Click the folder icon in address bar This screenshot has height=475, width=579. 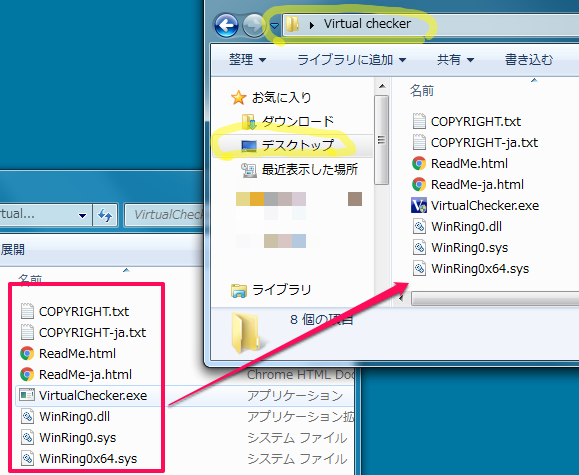292,24
